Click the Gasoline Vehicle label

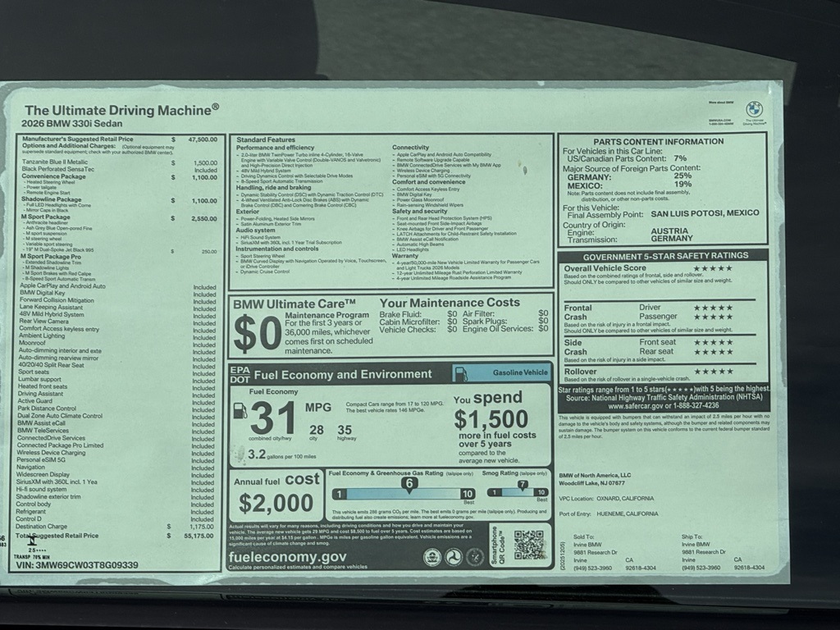point(520,372)
